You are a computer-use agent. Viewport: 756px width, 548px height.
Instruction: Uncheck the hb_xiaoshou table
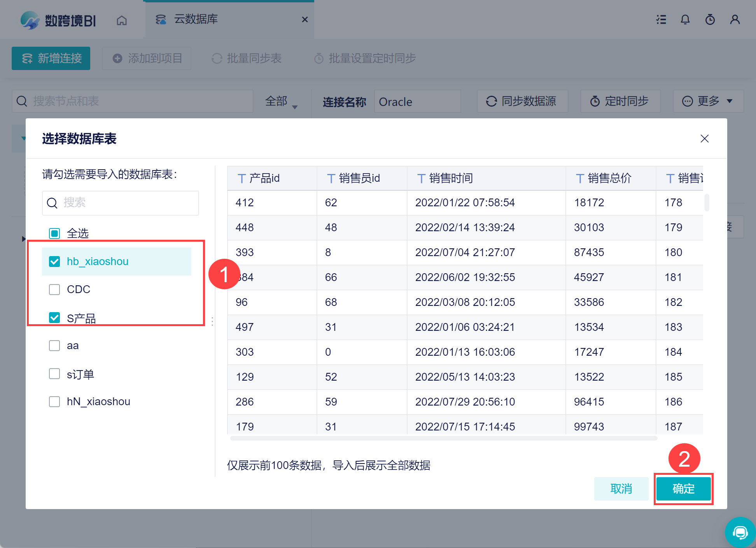pyautogui.click(x=54, y=262)
